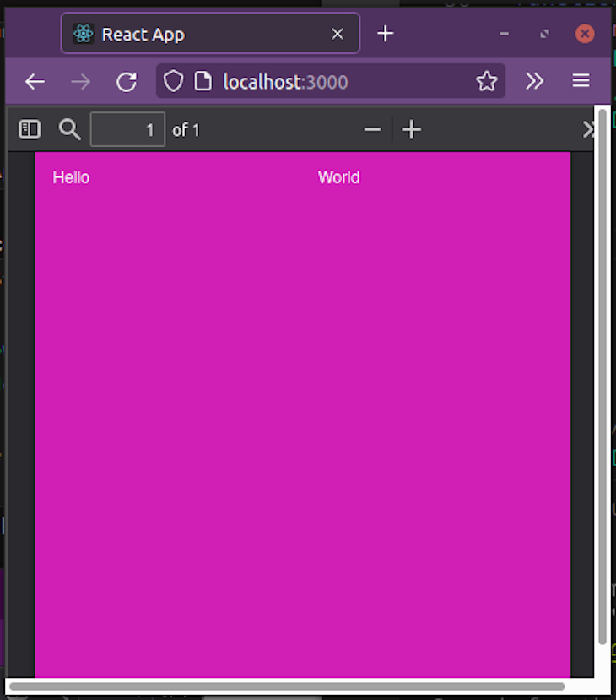
Task: Close the React App tab
Action: click(x=338, y=34)
